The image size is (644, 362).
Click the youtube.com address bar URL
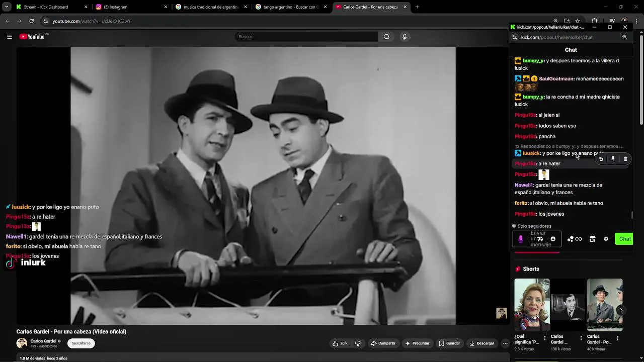[x=92, y=21]
